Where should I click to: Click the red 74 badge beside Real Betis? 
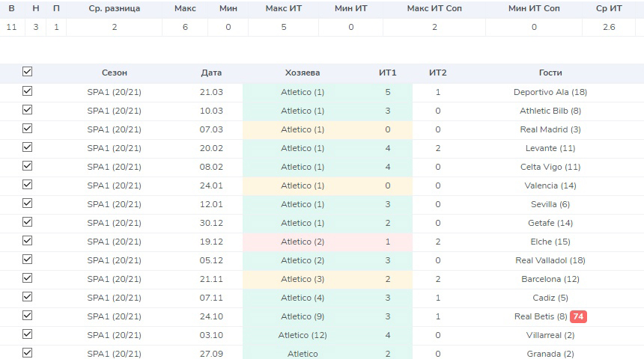tap(578, 316)
